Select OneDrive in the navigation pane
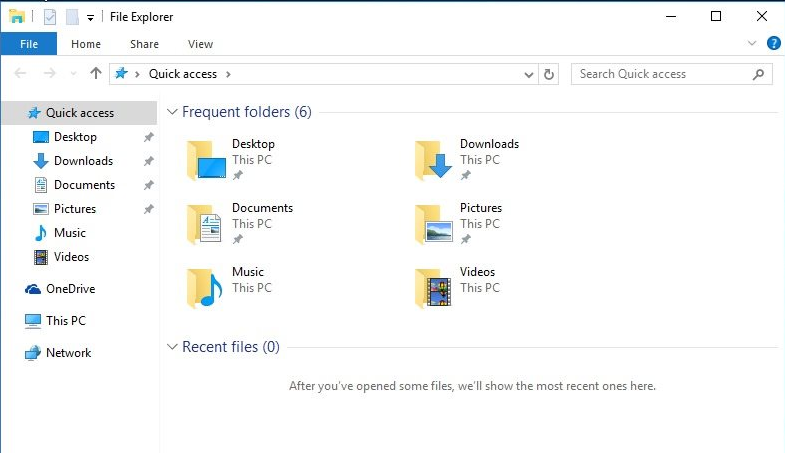Image resolution: width=785 pixels, height=453 pixels. pyautogui.click(x=70, y=289)
